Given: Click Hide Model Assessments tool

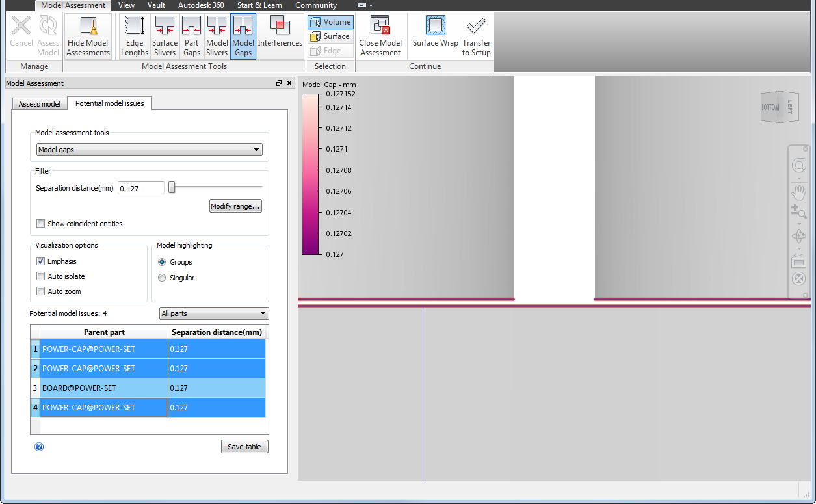Looking at the screenshot, I should [x=88, y=36].
